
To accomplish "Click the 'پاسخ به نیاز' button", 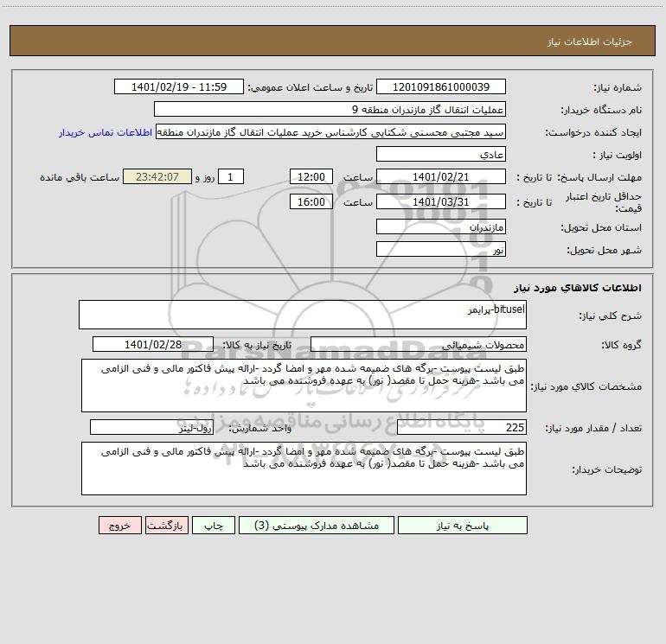I will coord(463,525).
